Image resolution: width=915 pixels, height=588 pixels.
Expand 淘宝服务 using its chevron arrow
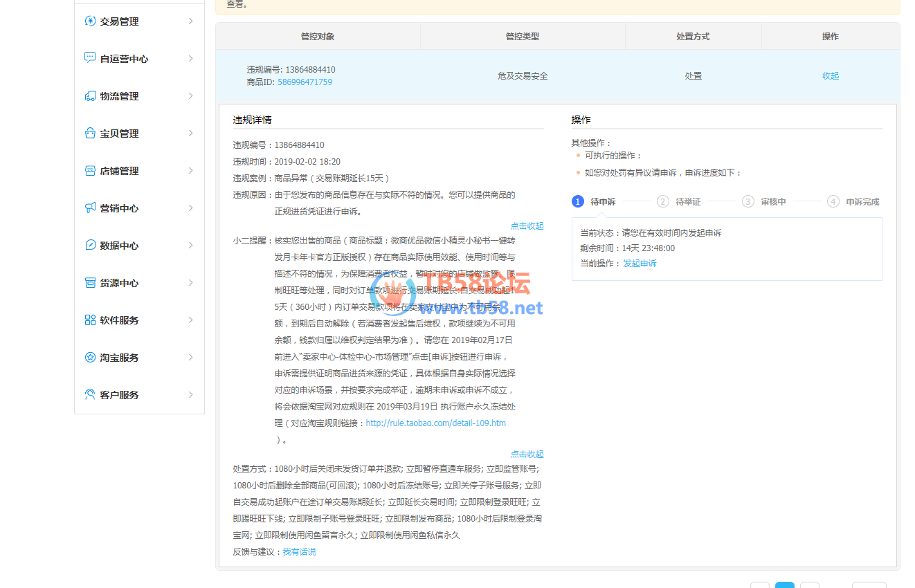point(190,358)
